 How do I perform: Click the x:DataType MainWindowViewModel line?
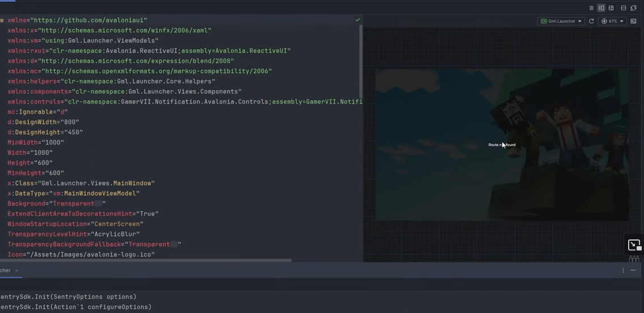click(x=74, y=193)
